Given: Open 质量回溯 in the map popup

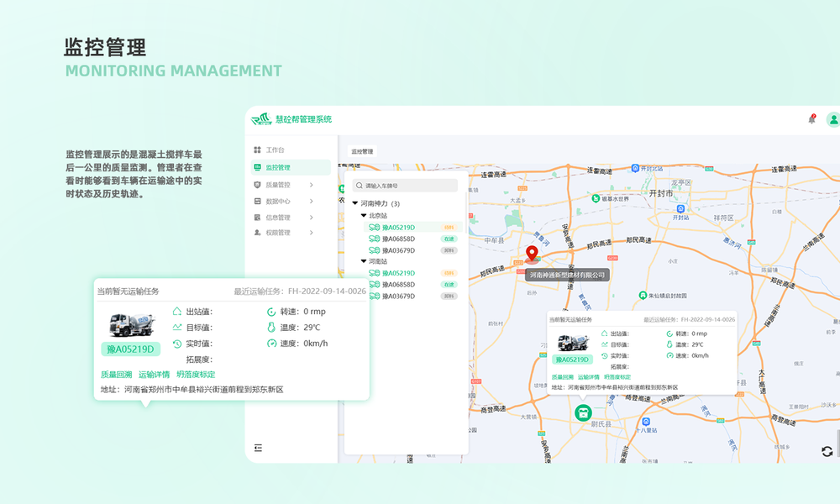Looking at the screenshot, I should click(x=562, y=377).
